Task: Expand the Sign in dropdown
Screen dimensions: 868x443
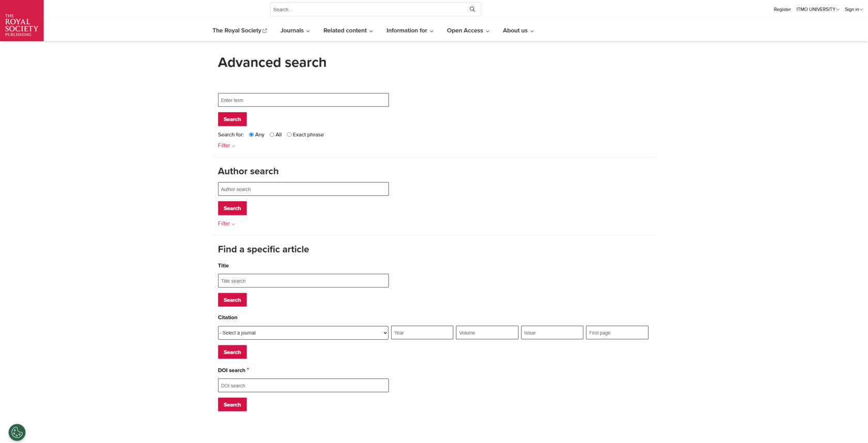Action: tap(854, 9)
